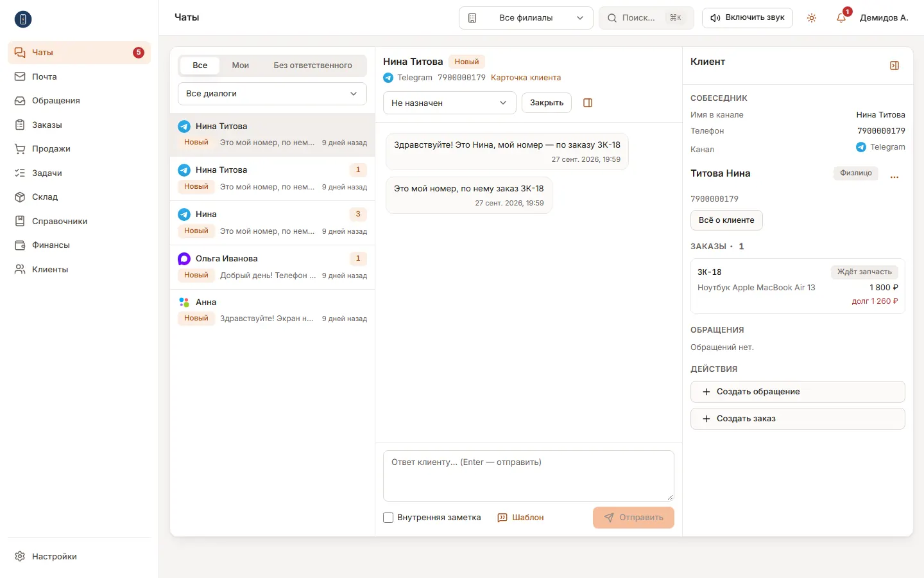This screenshot has width=924, height=578.
Task: Open Настройки in the sidebar
Action: tap(79, 557)
